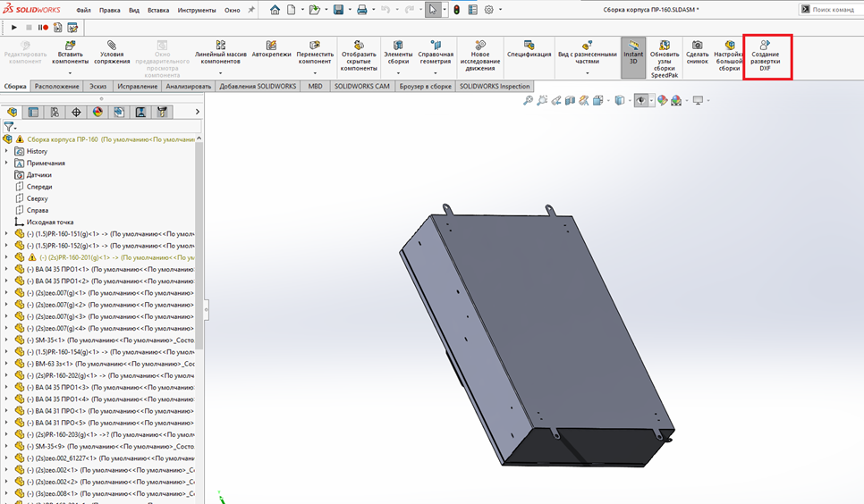Expand left panel tabs with chevron arrow
The width and height of the screenshot is (864, 504).
tap(198, 112)
